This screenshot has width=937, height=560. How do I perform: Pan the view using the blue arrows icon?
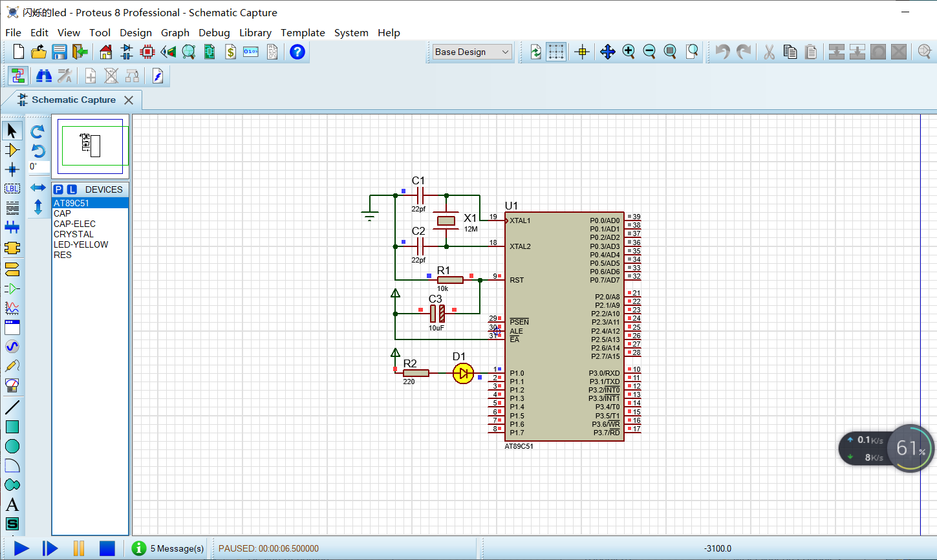607,52
